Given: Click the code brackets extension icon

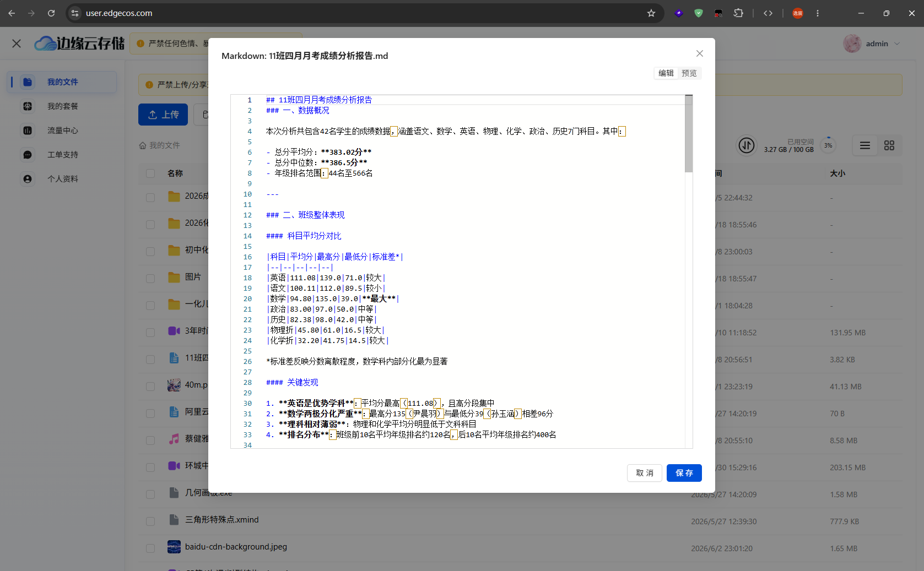Looking at the screenshot, I should point(768,13).
